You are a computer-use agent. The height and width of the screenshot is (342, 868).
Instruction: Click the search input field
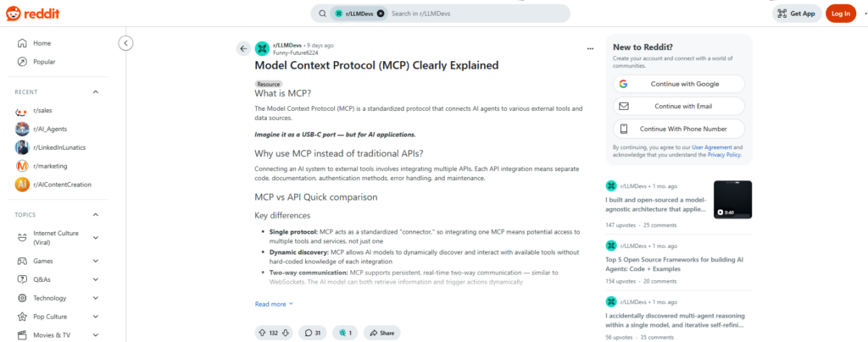point(475,14)
